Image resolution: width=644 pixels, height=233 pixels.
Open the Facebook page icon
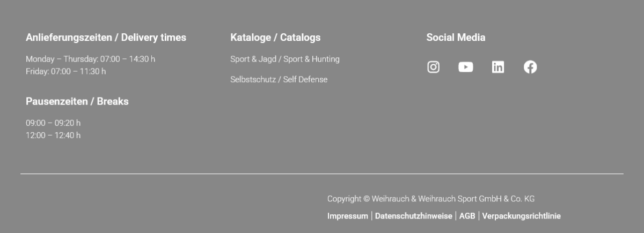pyautogui.click(x=530, y=67)
